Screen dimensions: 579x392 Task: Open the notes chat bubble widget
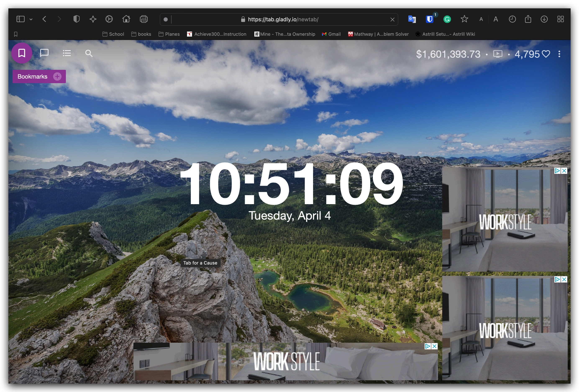[x=44, y=53]
